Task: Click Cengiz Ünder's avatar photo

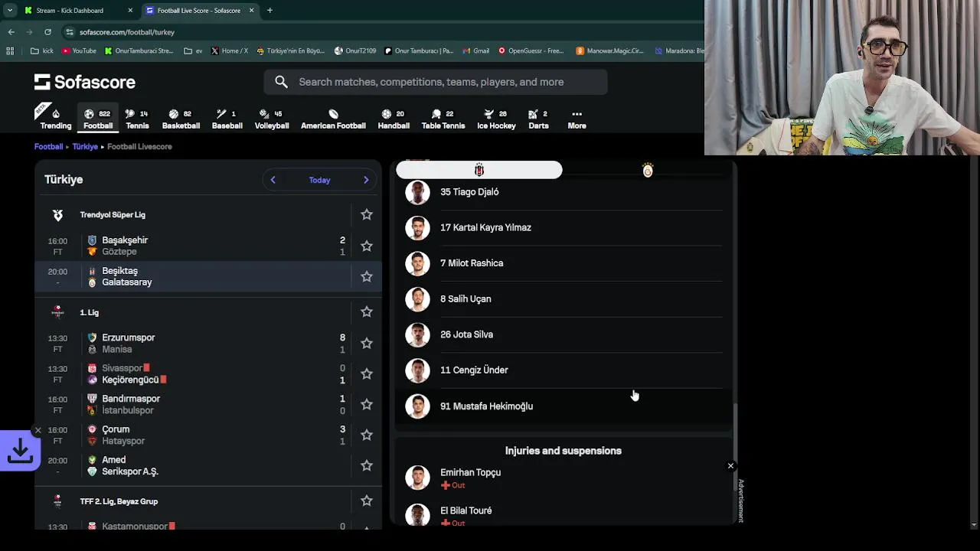Action: point(417,370)
